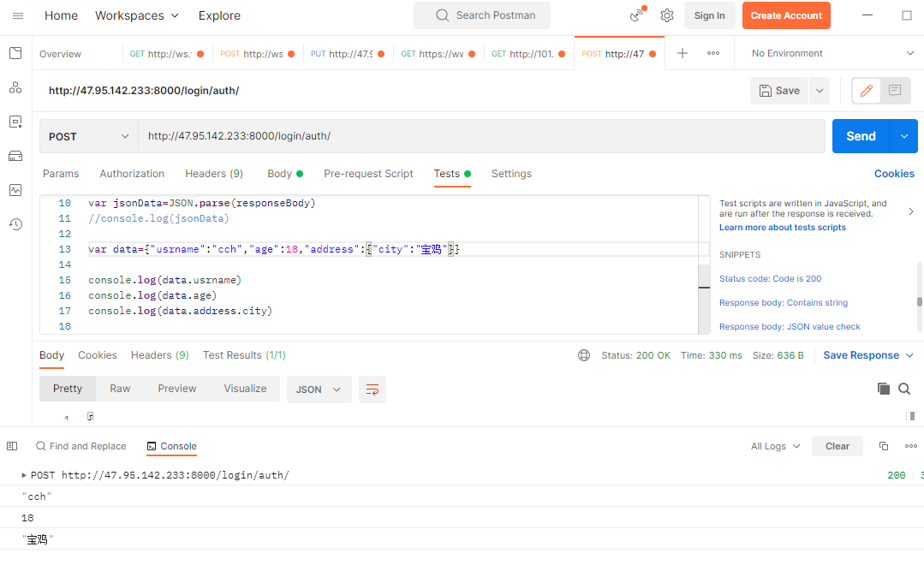Copy the response body with copy icon
Image resolution: width=924 pixels, height=571 pixels.
(x=884, y=389)
